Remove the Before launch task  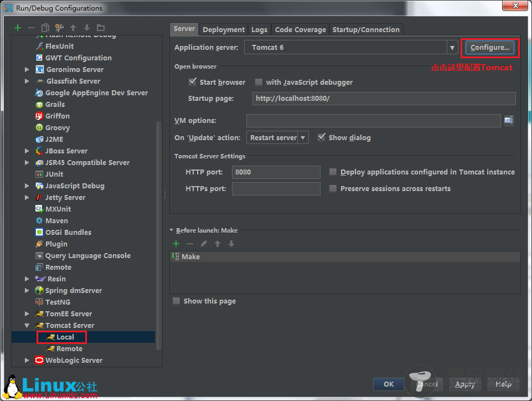point(190,244)
